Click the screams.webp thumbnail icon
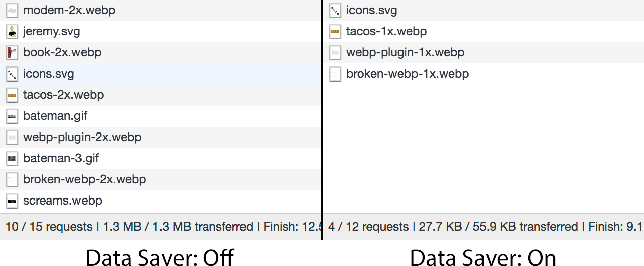The width and height of the screenshot is (644, 266). [12, 201]
